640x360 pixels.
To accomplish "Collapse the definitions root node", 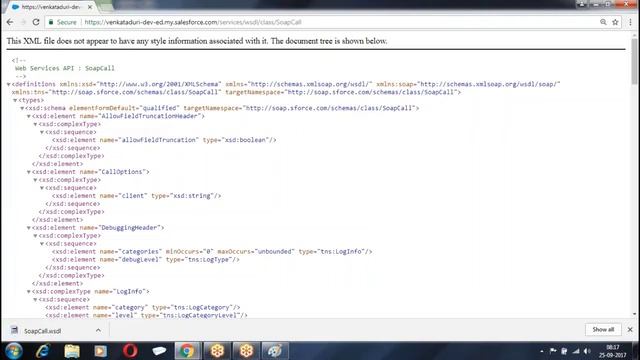I will click(9, 84).
